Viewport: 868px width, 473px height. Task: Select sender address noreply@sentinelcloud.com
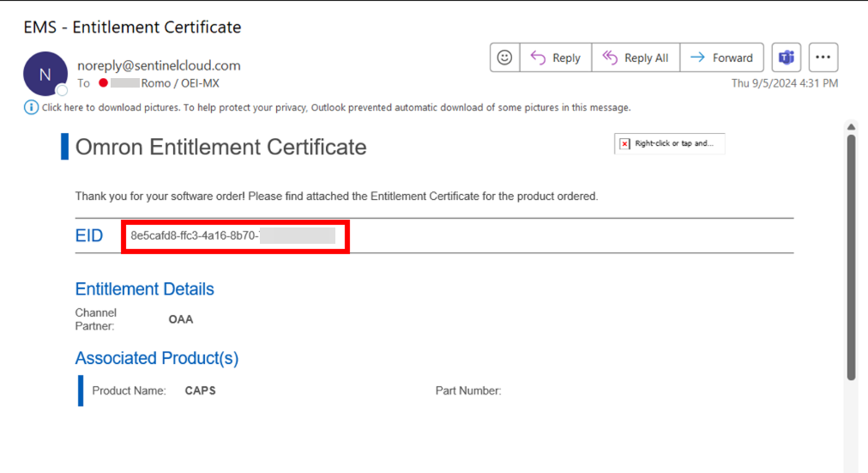(x=159, y=65)
